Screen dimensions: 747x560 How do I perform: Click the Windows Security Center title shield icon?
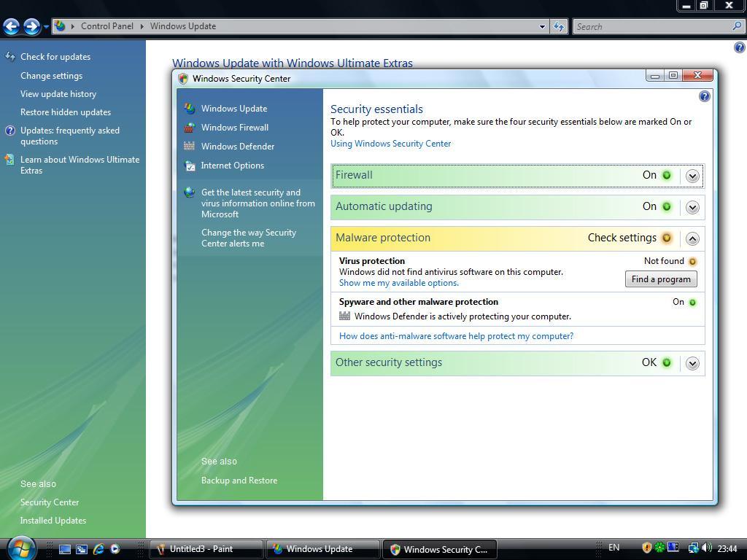point(183,79)
